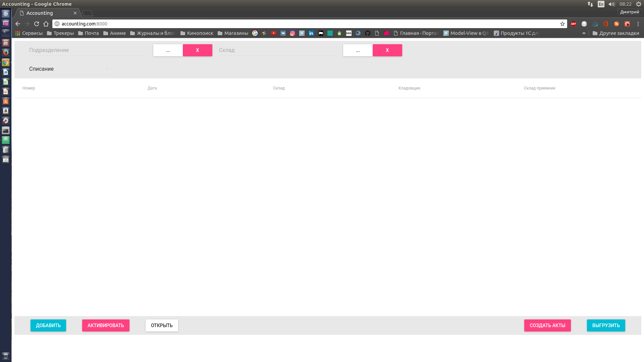Focus the Склад input field

[277, 50]
